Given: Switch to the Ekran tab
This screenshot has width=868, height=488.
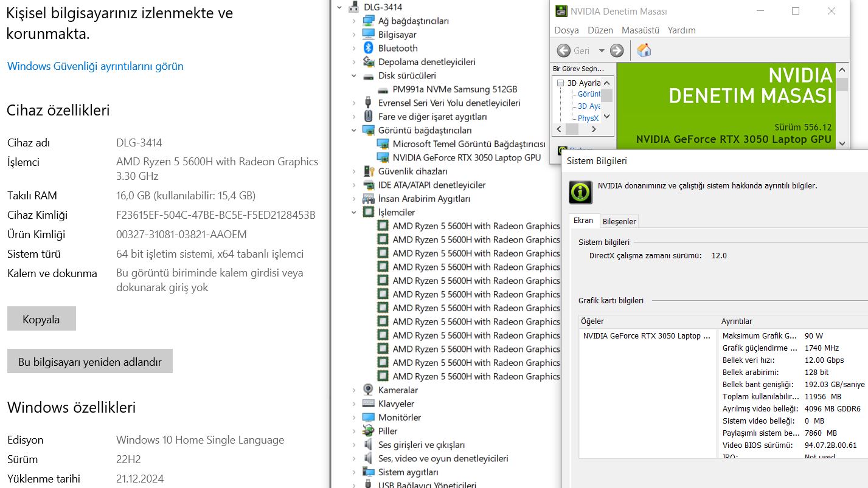Looking at the screenshot, I should pyautogui.click(x=583, y=221).
